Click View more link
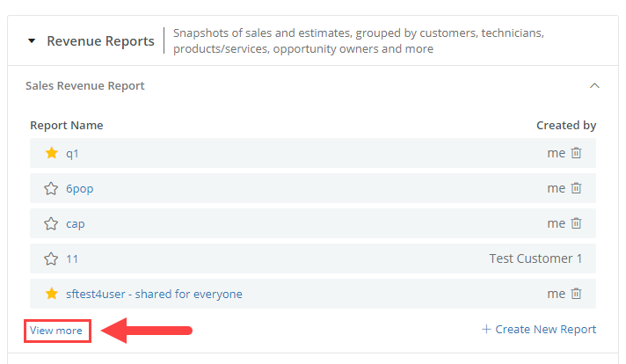The width and height of the screenshot is (626, 364). click(x=56, y=331)
